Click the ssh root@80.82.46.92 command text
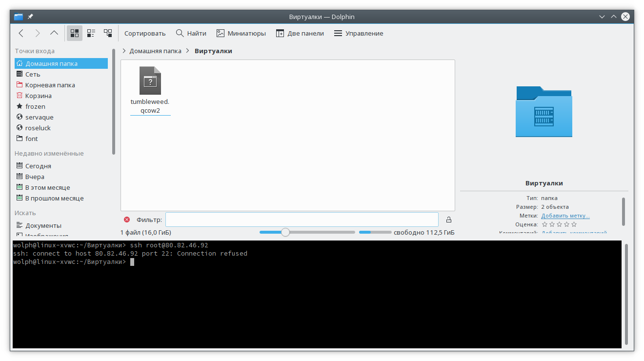Screen dimensions: 644x361 [x=169, y=245]
